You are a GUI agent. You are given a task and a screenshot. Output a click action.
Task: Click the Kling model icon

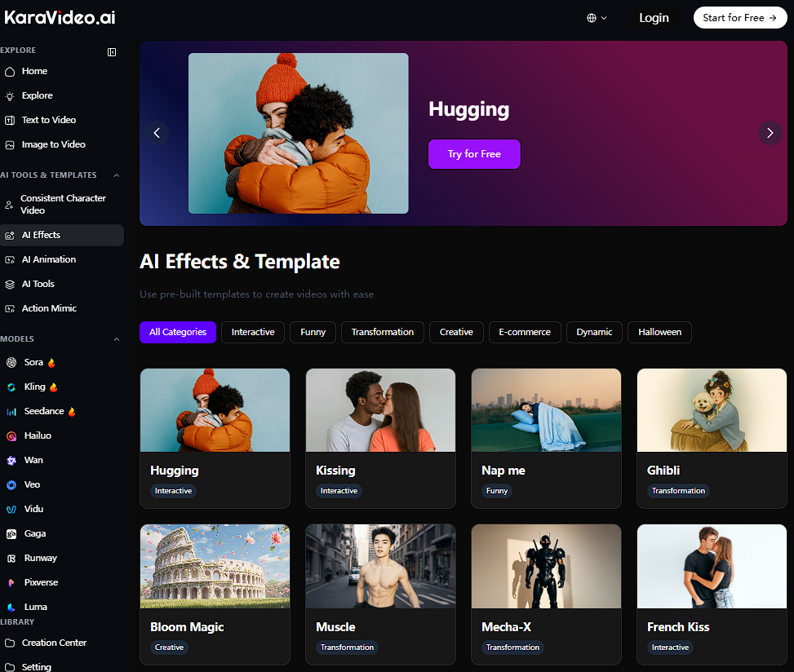(11, 387)
